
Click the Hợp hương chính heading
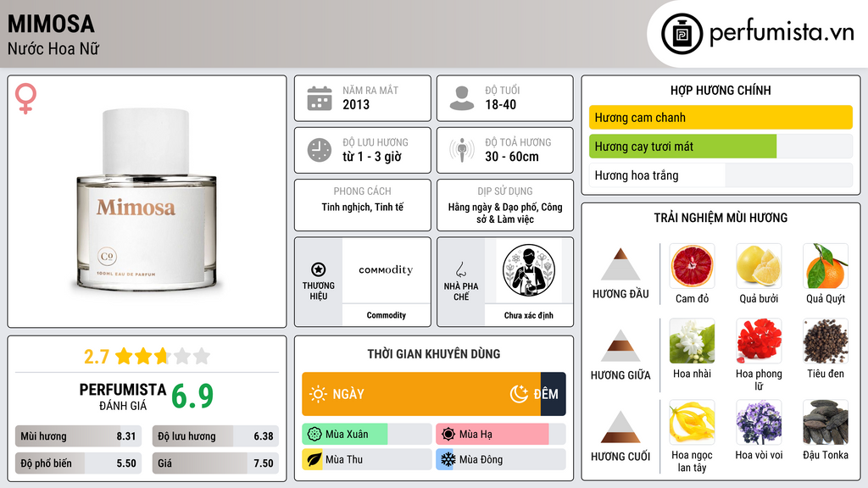[x=721, y=90]
